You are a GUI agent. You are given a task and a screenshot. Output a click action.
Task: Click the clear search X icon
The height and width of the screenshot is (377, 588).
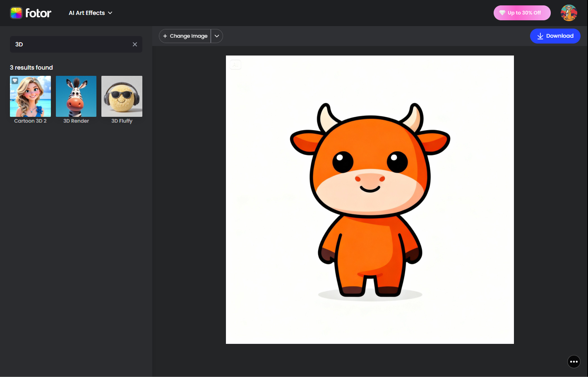tap(134, 44)
